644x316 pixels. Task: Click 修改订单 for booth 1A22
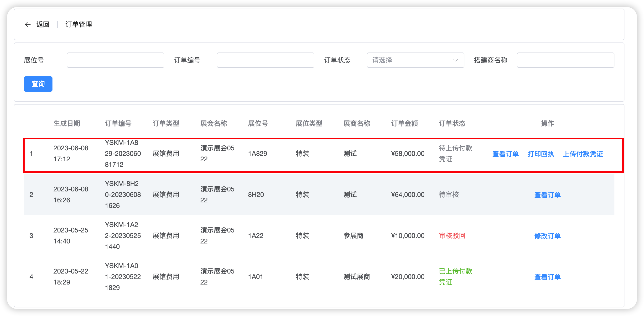547,236
